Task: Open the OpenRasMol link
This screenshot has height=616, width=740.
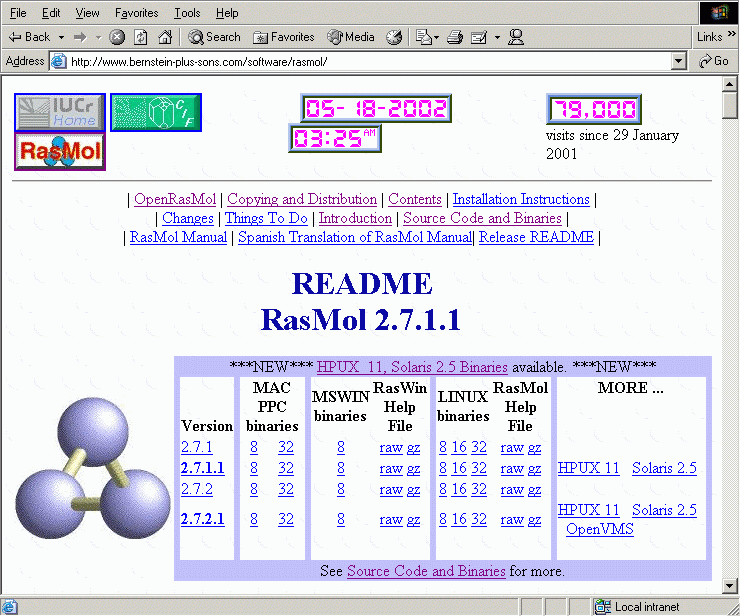Action: [175, 199]
